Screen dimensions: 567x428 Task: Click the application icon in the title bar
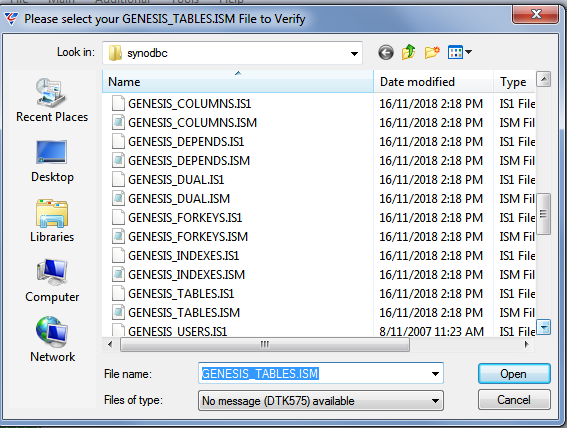point(11,18)
